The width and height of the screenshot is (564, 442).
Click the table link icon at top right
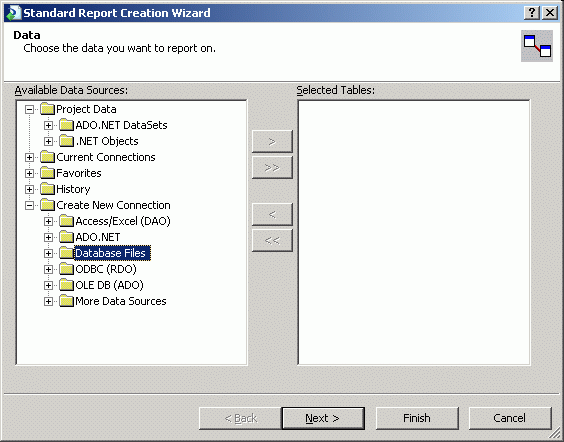[x=537, y=46]
